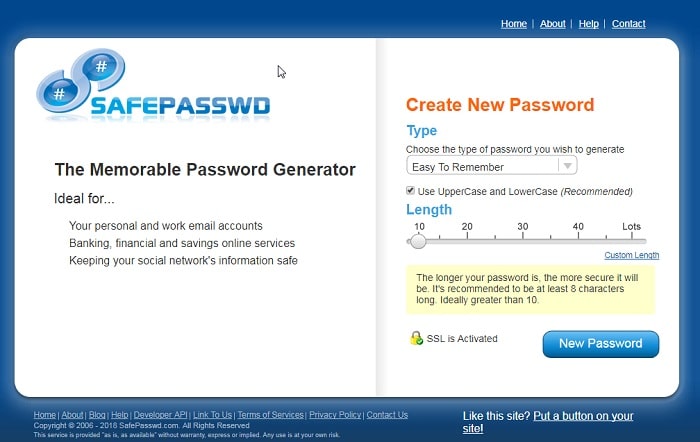This screenshot has height=442, width=700.
Task: Open Developer API footer link
Action: (x=160, y=415)
